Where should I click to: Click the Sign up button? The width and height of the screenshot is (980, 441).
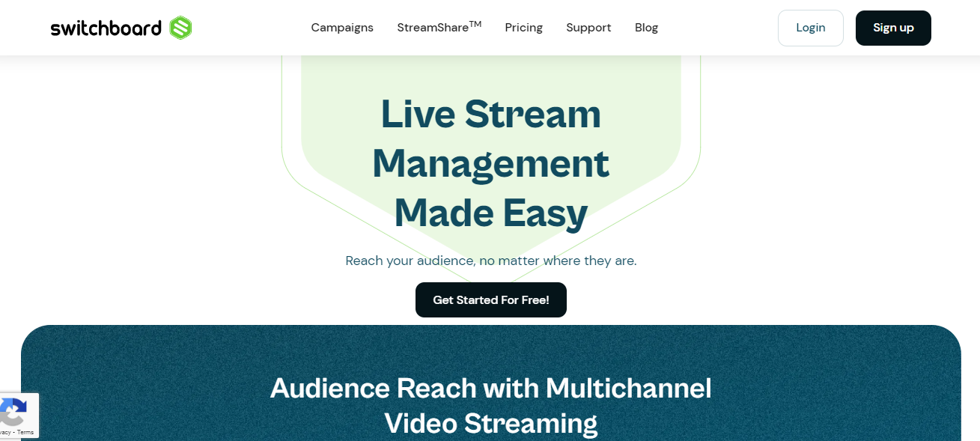click(893, 28)
